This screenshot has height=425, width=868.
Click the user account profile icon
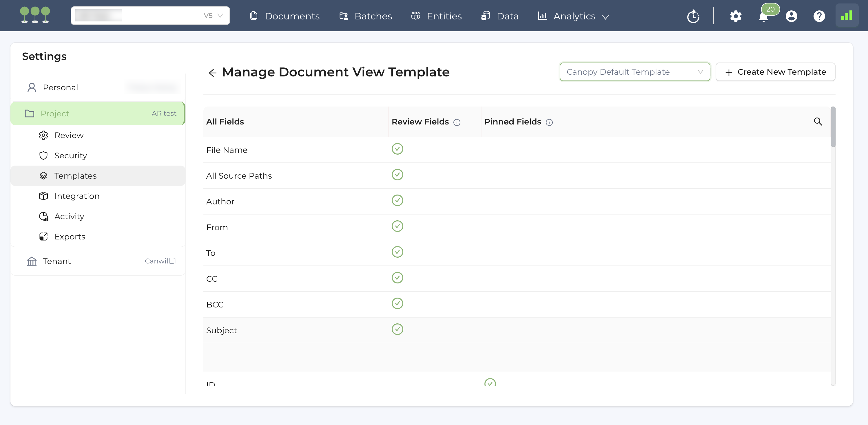(x=791, y=16)
